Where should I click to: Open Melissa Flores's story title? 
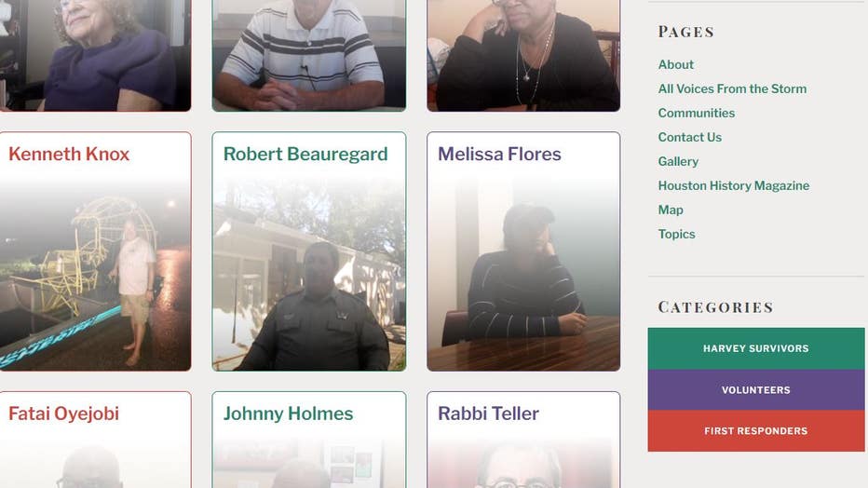point(499,154)
